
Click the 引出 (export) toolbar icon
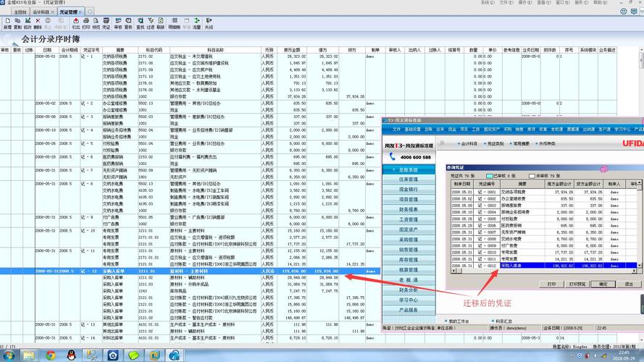[76, 23]
